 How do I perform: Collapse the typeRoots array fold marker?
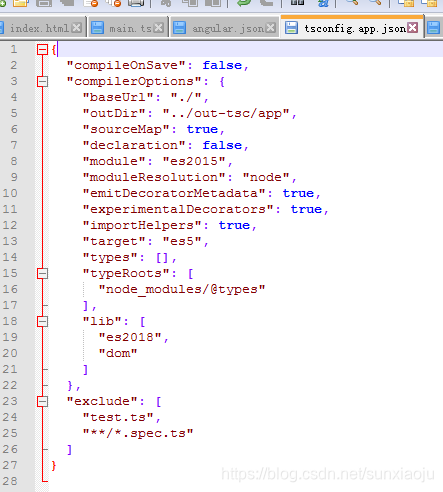coord(42,274)
